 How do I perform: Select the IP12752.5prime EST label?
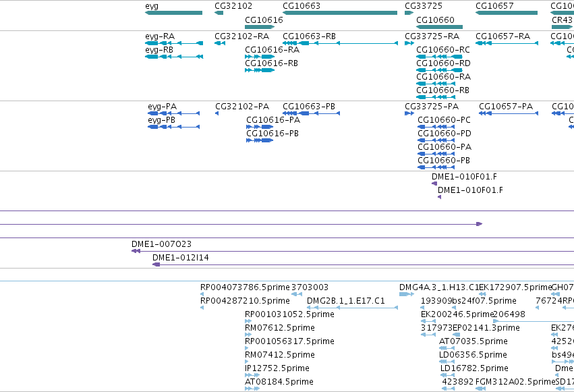pos(277,368)
